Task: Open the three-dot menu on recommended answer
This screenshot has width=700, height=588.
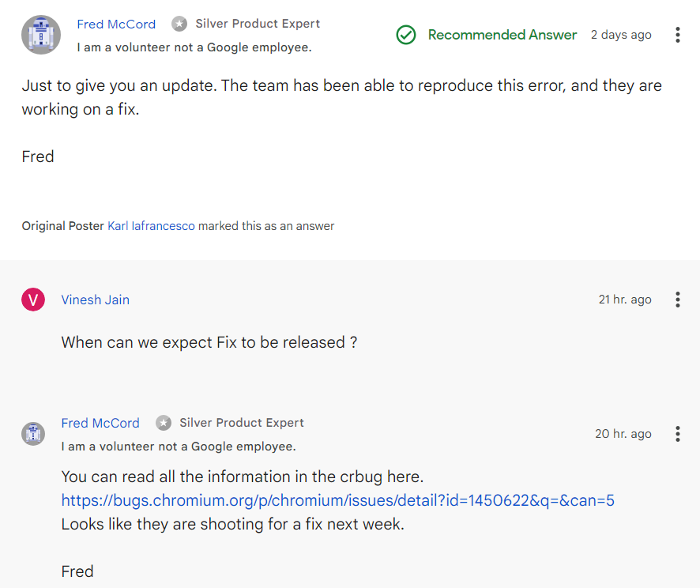Action: (x=678, y=35)
